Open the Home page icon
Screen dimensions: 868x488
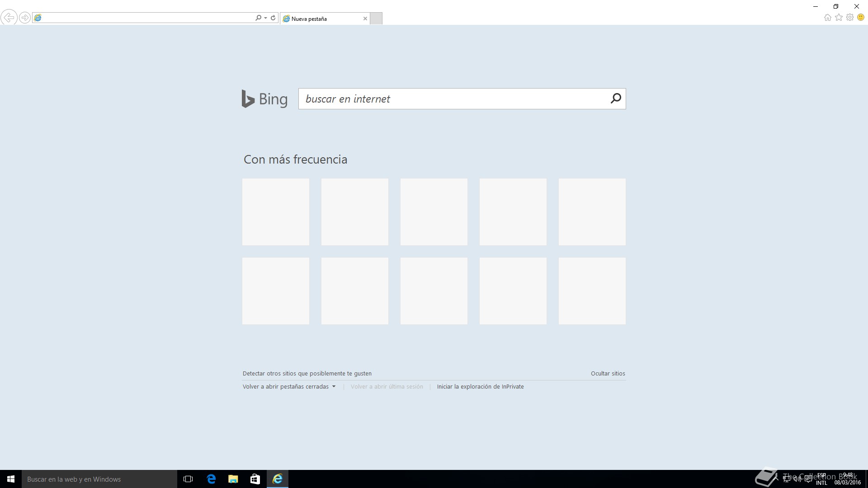pyautogui.click(x=827, y=18)
